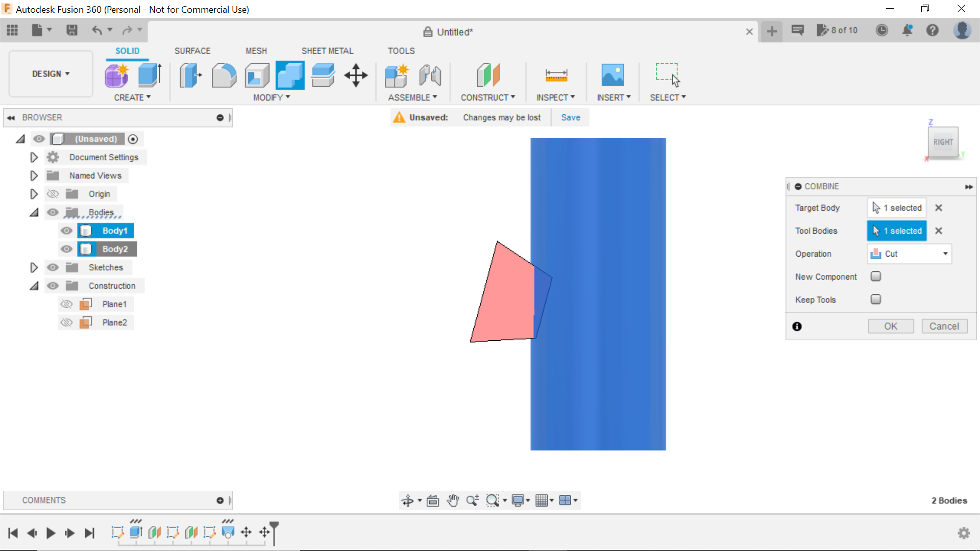
Task: Expand the Sketches folder in browser
Action: click(x=34, y=267)
